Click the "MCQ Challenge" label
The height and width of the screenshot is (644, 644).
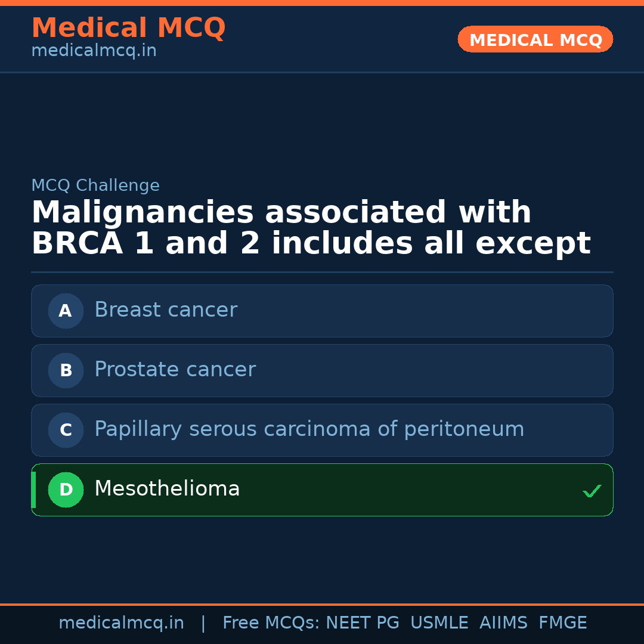click(x=95, y=185)
